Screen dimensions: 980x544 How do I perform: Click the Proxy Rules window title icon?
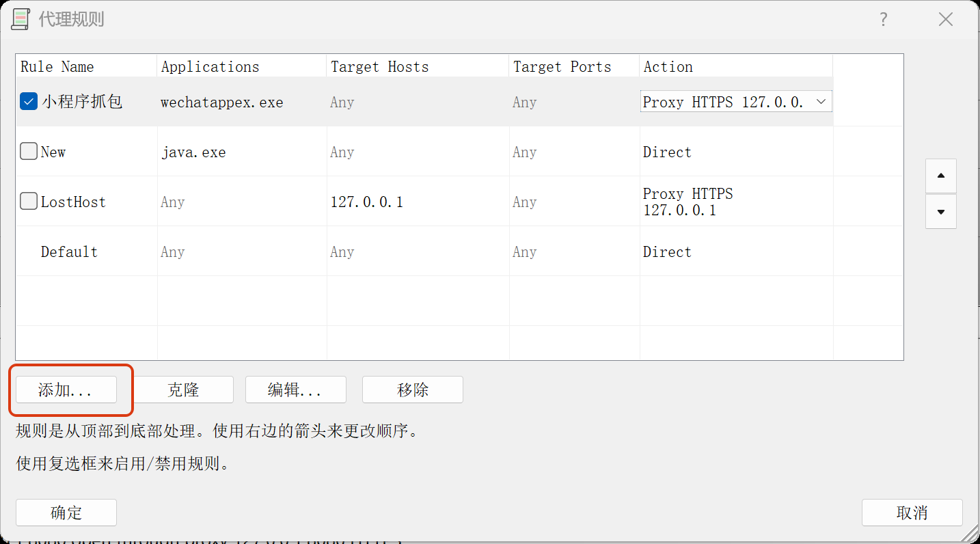[21, 19]
